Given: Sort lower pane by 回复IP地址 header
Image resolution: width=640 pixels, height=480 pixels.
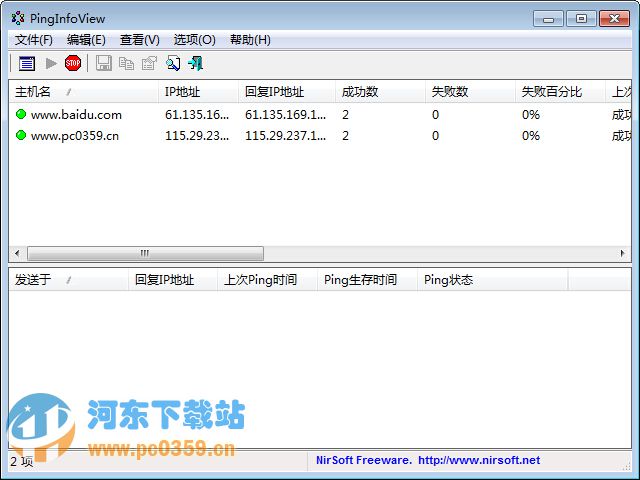Looking at the screenshot, I should click(173, 280).
